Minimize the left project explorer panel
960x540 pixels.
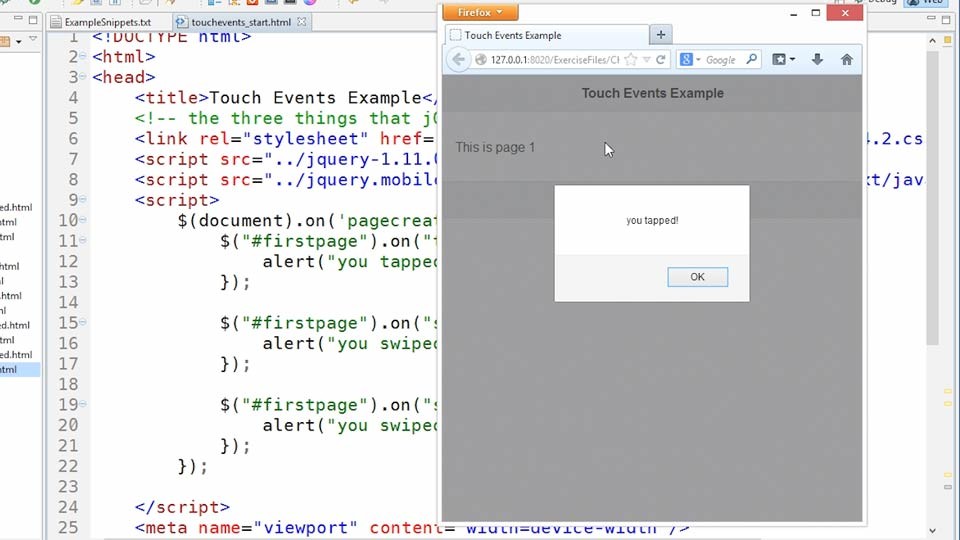(x=18, y=19)
